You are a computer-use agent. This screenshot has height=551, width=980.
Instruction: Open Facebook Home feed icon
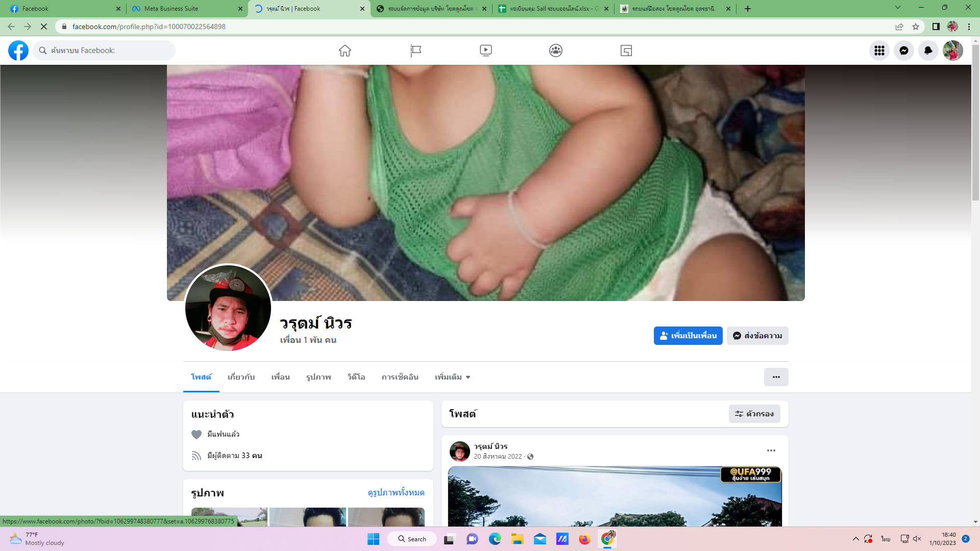pos(345,51)
